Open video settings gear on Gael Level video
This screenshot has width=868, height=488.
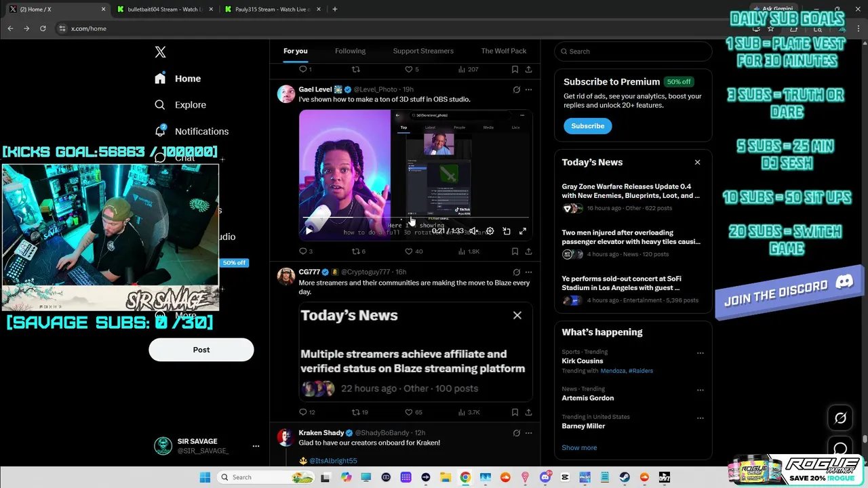[x=490, y=231]
